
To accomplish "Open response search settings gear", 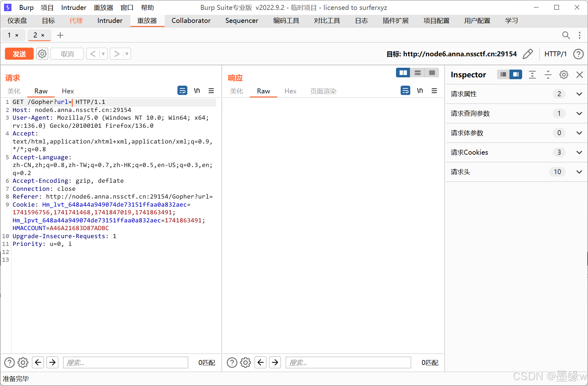I will point(245,362).
